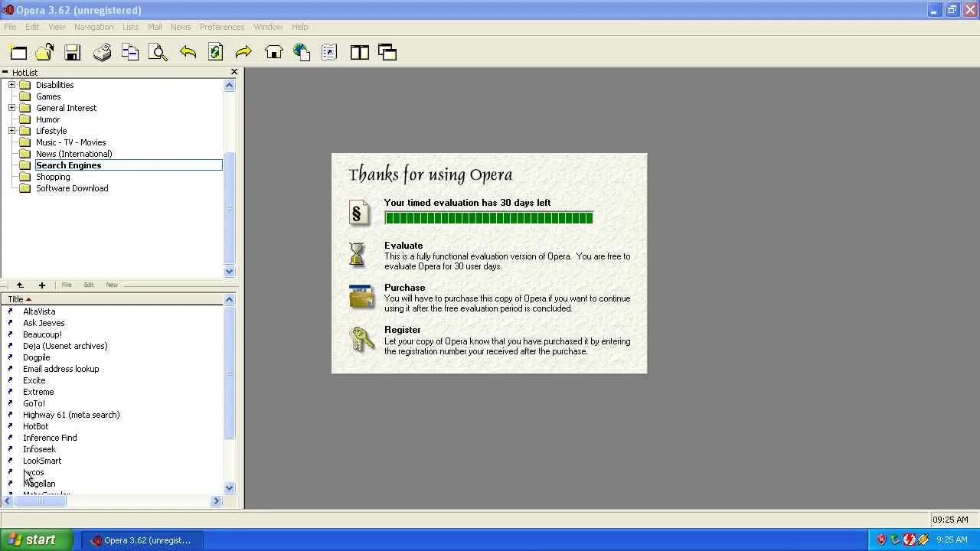Click the Register keys icon

(x=361, y=339)
